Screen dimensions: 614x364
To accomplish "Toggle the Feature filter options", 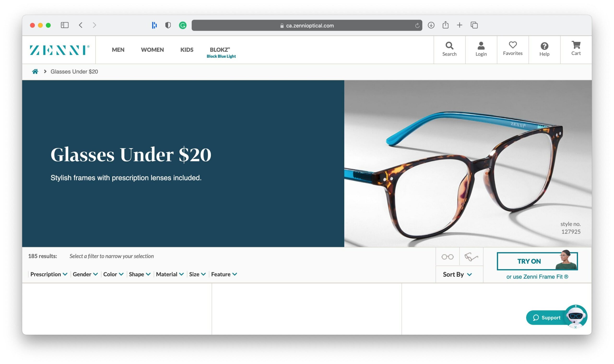I will tap(224, 274).
